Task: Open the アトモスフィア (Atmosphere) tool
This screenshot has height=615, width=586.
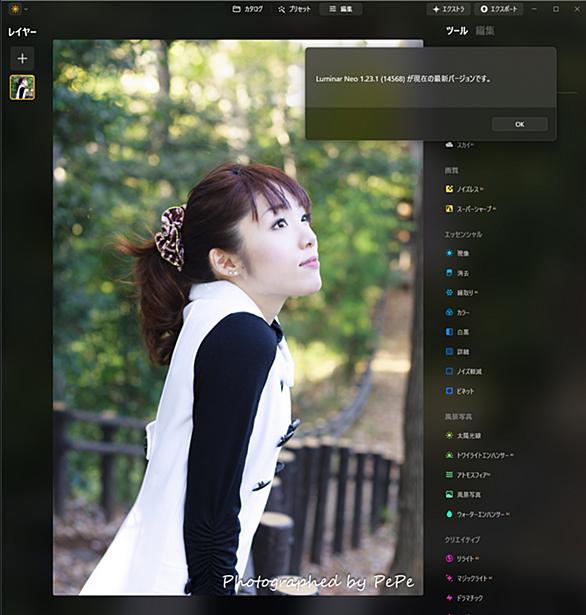Action: point(468,475)
